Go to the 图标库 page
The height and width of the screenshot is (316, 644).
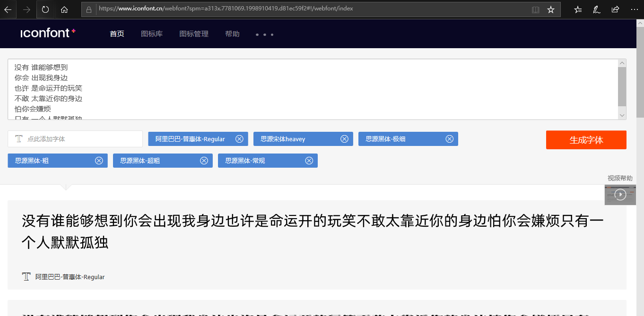click(x=152, y=34)
